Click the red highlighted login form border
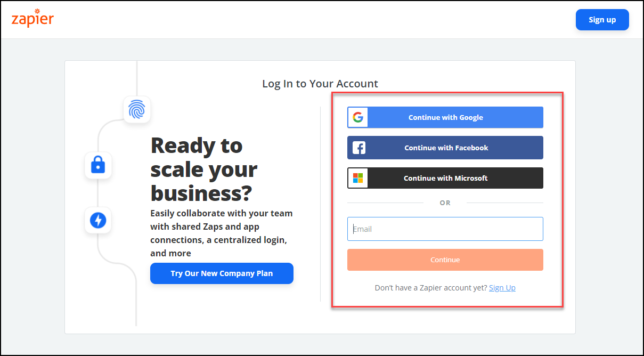 (445, 93)
